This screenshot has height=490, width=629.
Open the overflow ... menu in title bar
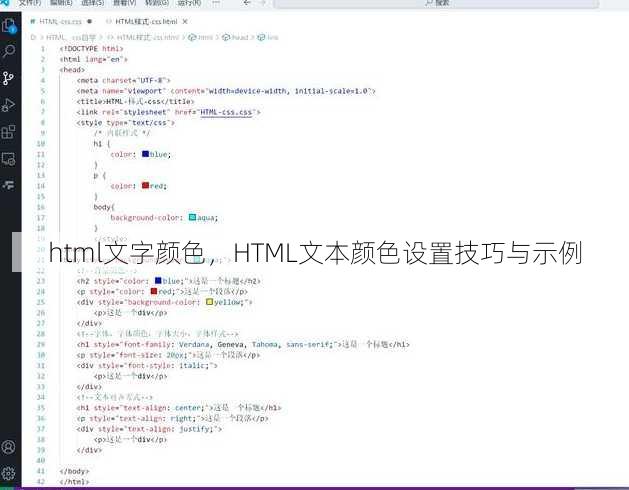216,3
